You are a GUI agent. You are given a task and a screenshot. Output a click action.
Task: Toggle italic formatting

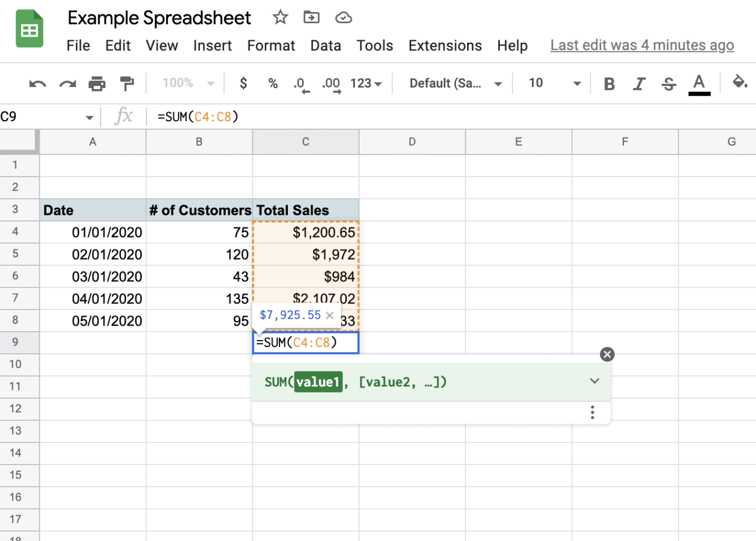(x=639, y=84)
